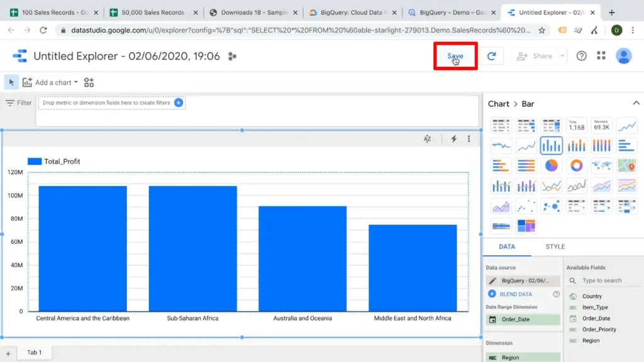Click the blue Total_Profit legend color swatch
This screenshot has height=362, width=644.
click(x=33, y=161)
